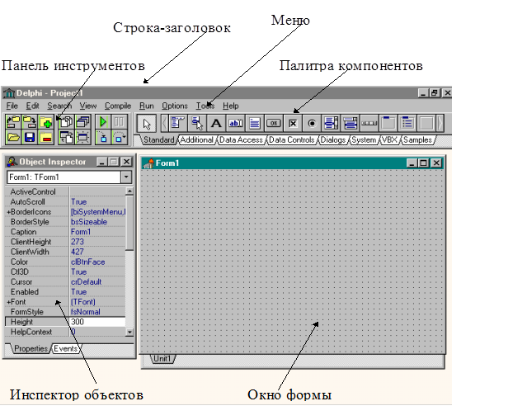Viewport: 513px width, 420px height.
Task: Expand the +BorderIcons property
Action: pos(9,212)
